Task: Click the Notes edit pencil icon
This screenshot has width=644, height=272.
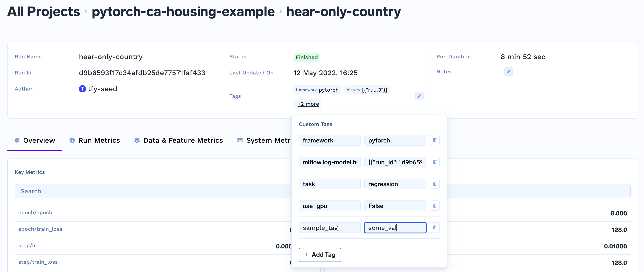Action: click(508, 72)
